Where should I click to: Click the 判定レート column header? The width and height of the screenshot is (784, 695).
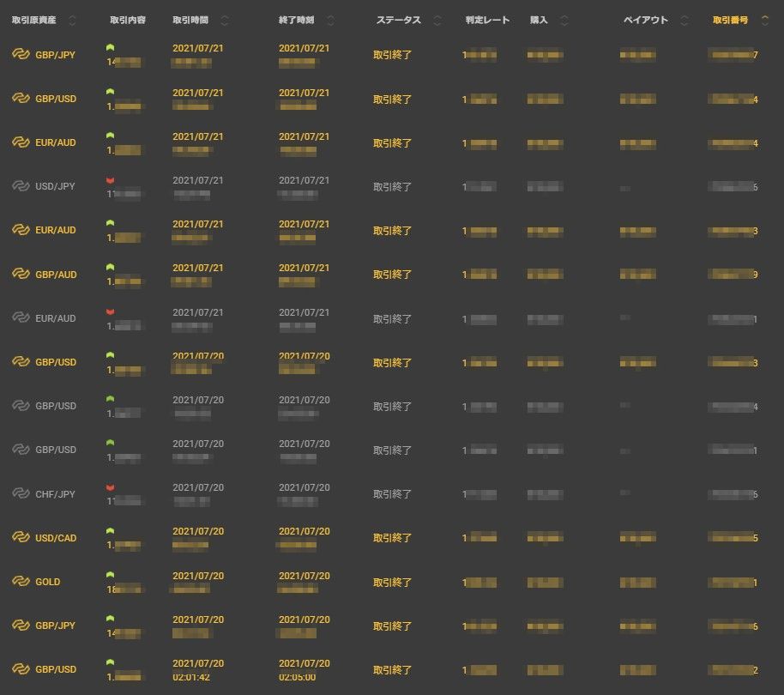488,20
